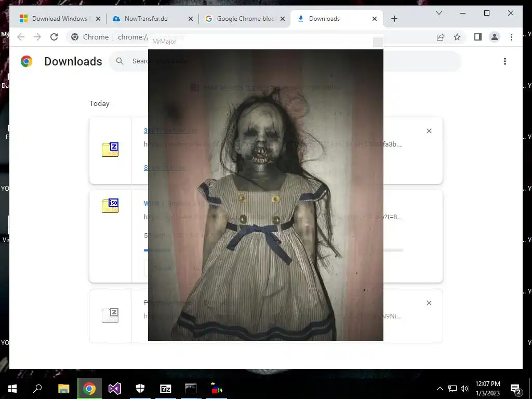Close the Downloads tab
Screen dimensions: 532x399
point(374,19)
